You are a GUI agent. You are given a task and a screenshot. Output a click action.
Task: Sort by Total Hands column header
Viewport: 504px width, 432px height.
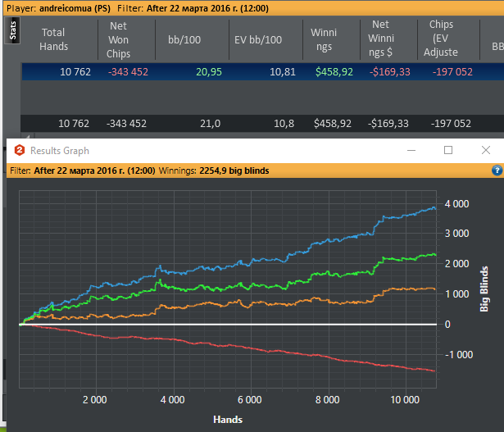(x=54, y=39)
